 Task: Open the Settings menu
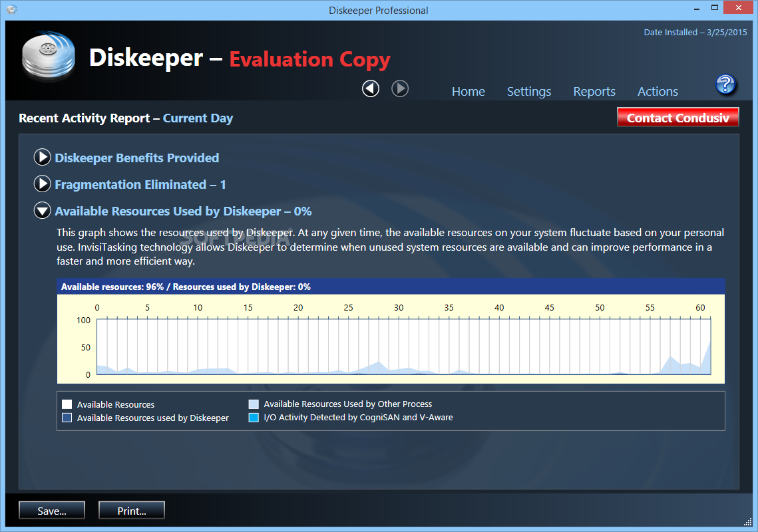(x=529, y=91)
